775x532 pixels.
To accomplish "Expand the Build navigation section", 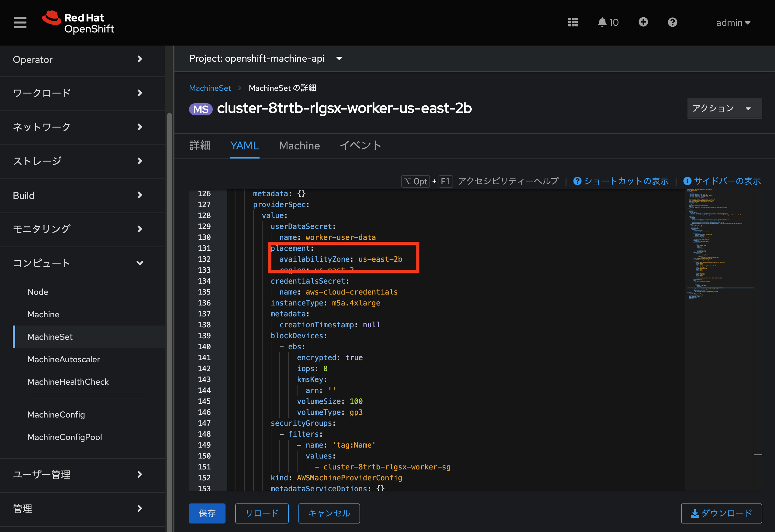I will (x=82, y=195).
